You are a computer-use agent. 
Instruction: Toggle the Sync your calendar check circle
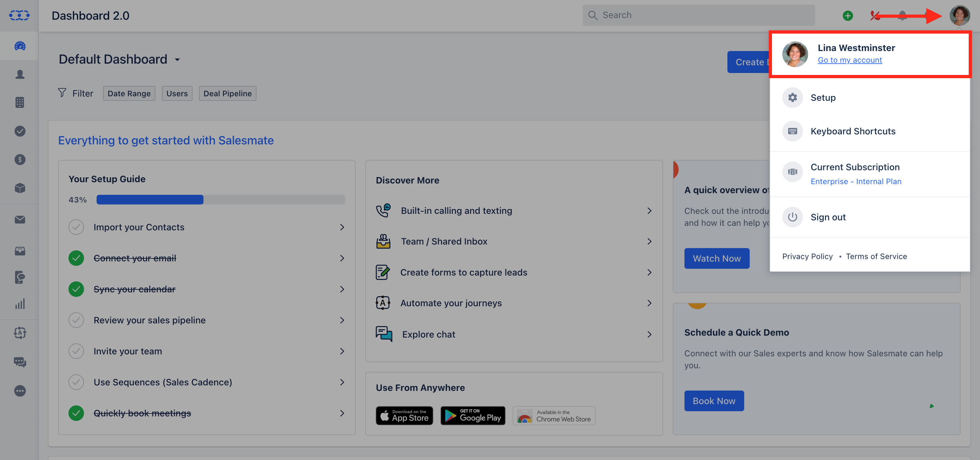pos(76,289)
